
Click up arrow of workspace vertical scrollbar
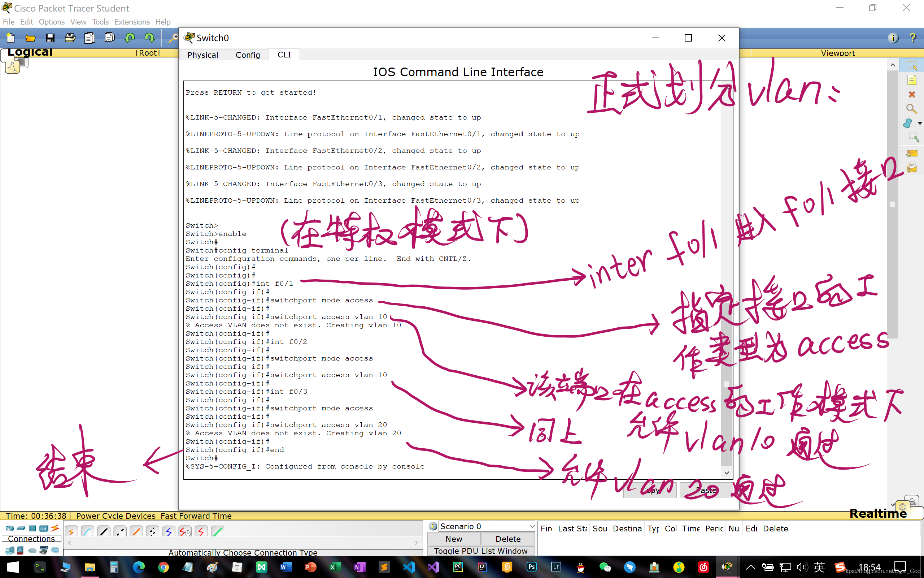pos(892,65)
